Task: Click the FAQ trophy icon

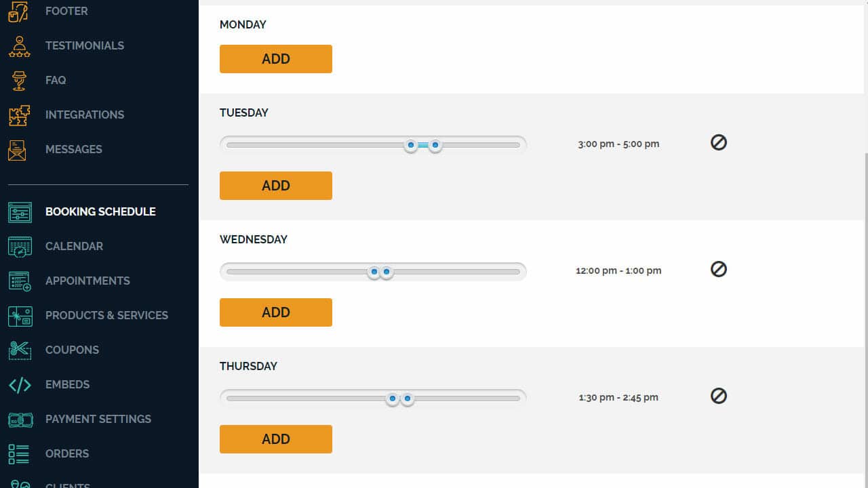Action: (18, 81)
